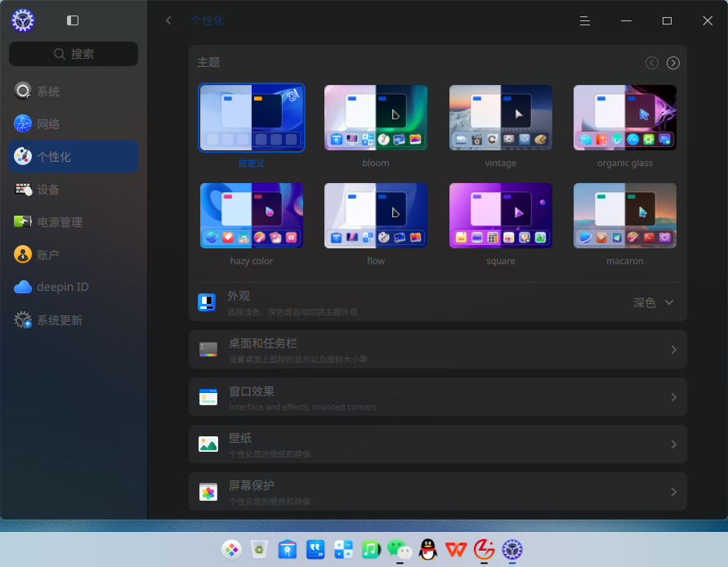Select the hazy color theme
Screen dimensions: 728x567
pos(252,216)
